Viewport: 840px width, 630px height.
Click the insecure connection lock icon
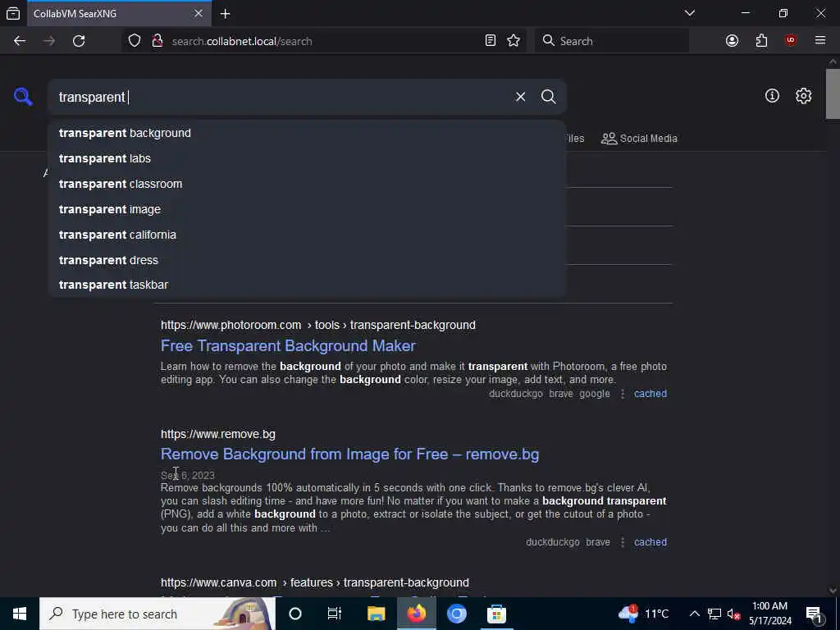157,41
